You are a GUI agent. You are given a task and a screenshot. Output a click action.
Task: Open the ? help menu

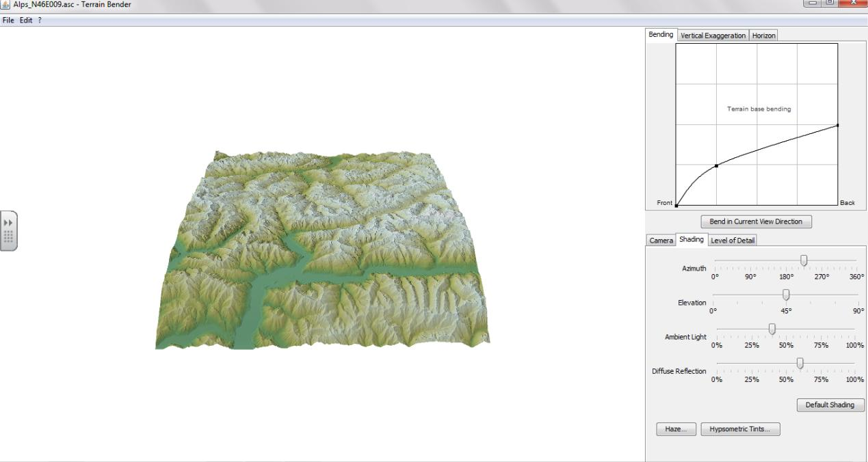pyautogui.click(x=40, y=21)
